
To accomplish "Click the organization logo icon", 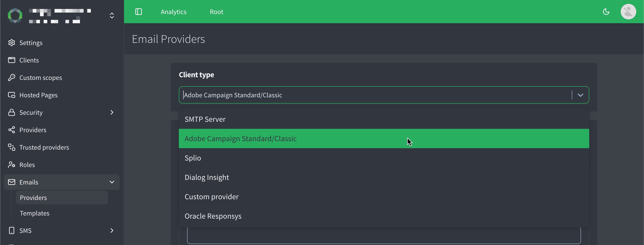I will [x=15, y=15].
